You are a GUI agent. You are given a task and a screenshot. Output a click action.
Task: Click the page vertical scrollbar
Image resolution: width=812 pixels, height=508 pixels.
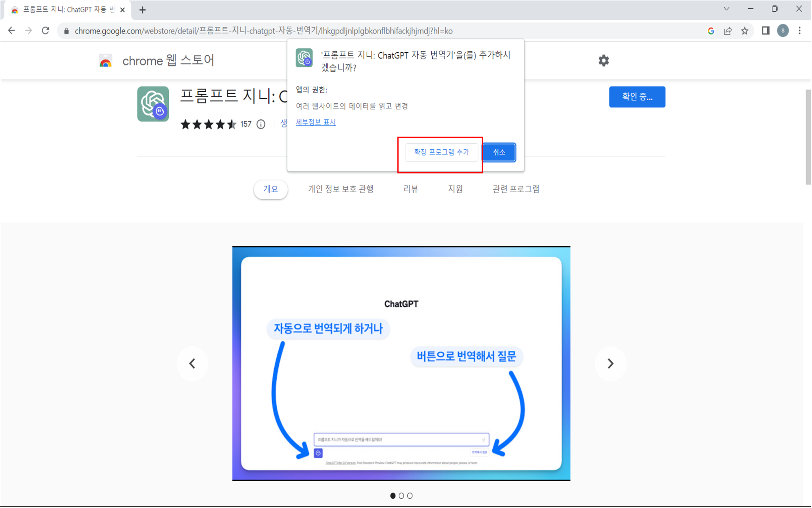(808, 137)
